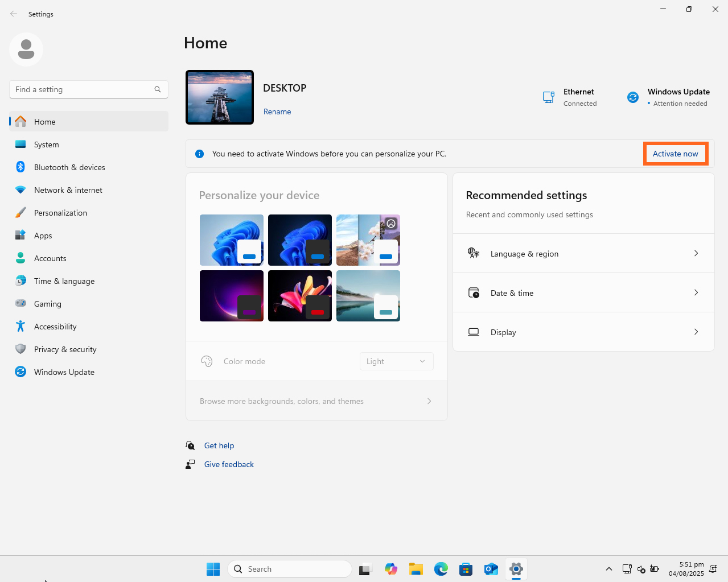The height and width of the screenshot is (582, 728).
Task: Show hidden tray icons chevron
Action: 609,569
